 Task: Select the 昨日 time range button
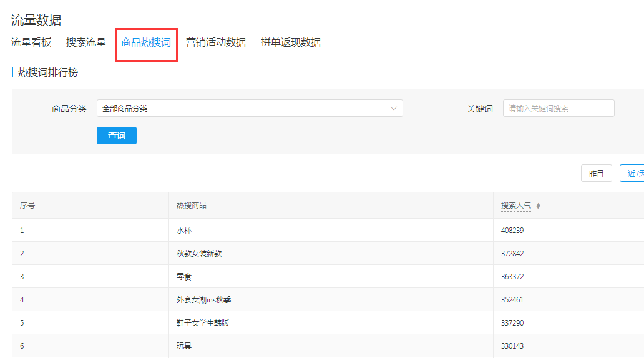tap(597, 173)
